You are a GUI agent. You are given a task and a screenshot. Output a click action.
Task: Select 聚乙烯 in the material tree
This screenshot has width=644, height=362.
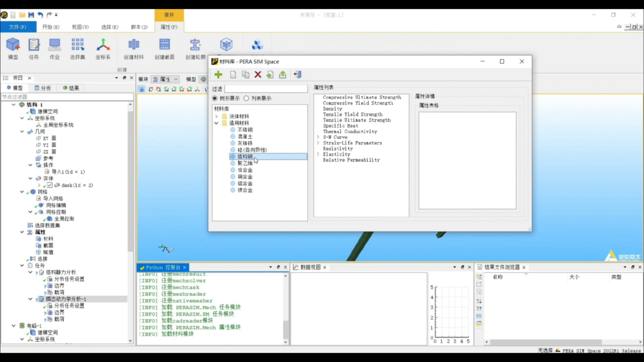click(245, 163)
